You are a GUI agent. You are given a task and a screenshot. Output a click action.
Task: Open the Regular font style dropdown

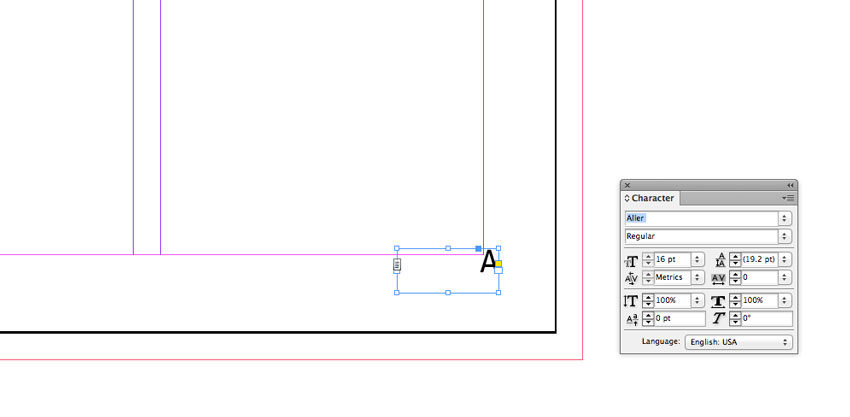785,237
